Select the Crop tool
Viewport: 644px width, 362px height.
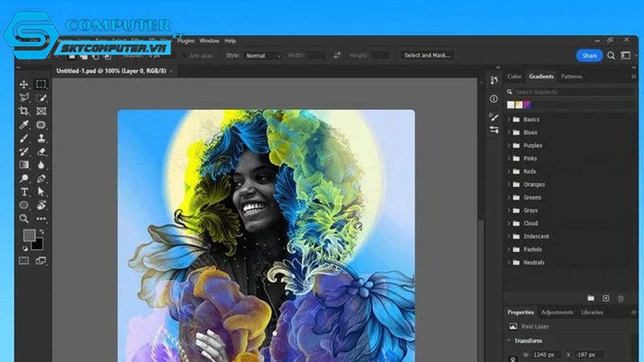click(24, 111)
